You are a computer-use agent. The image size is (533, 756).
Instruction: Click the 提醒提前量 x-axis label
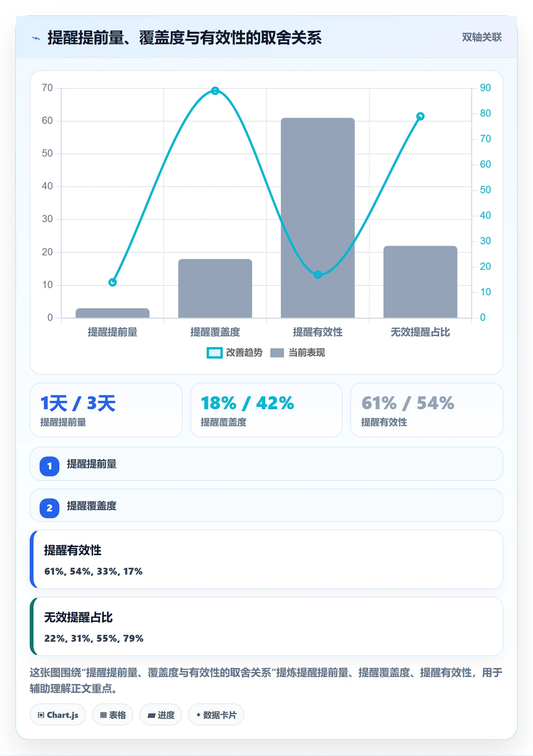point(113,332)
